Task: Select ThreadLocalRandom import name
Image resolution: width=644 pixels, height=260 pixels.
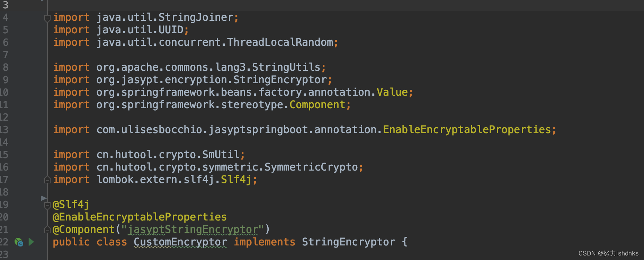Action: pyautogui.click(x=280, y=42)
